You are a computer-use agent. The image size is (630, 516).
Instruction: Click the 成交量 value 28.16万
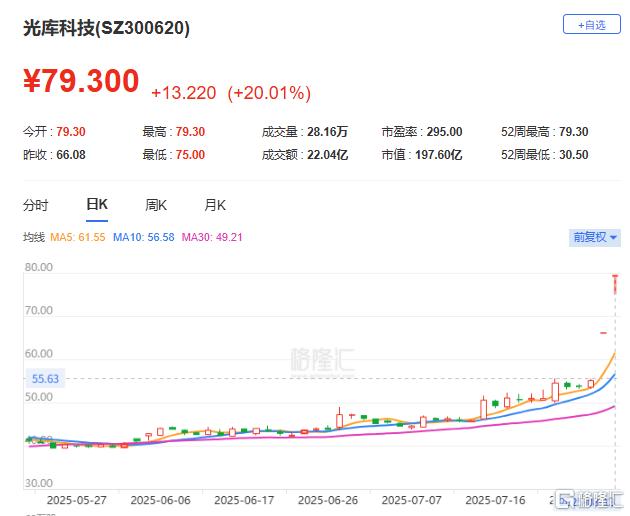[327, 132]
